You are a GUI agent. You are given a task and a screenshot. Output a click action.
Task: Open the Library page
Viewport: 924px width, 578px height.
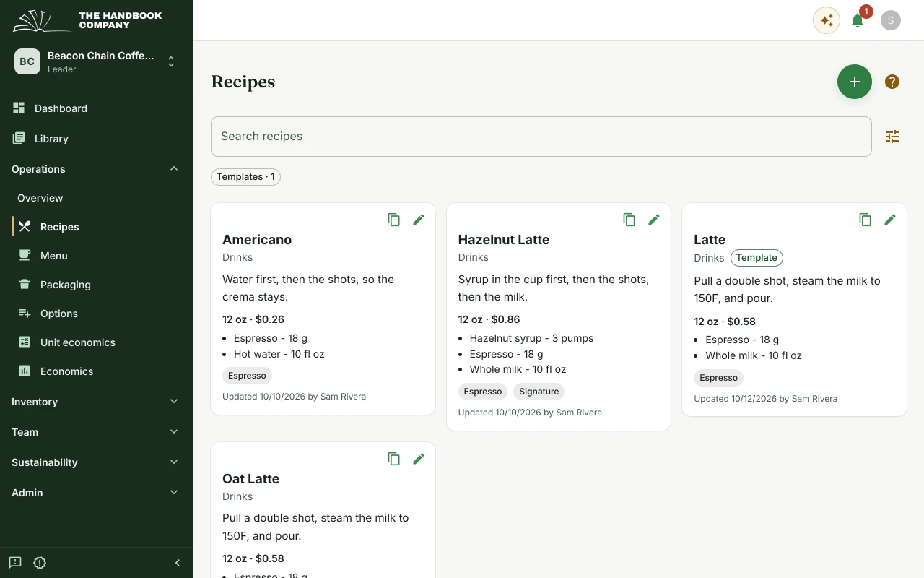point(97,139)
